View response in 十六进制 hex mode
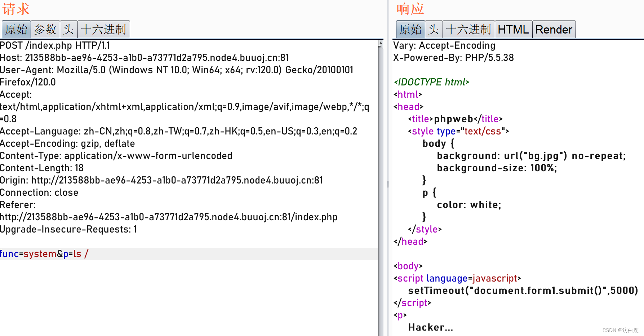This screenshot has width=644, height=336. click(468, 29)
